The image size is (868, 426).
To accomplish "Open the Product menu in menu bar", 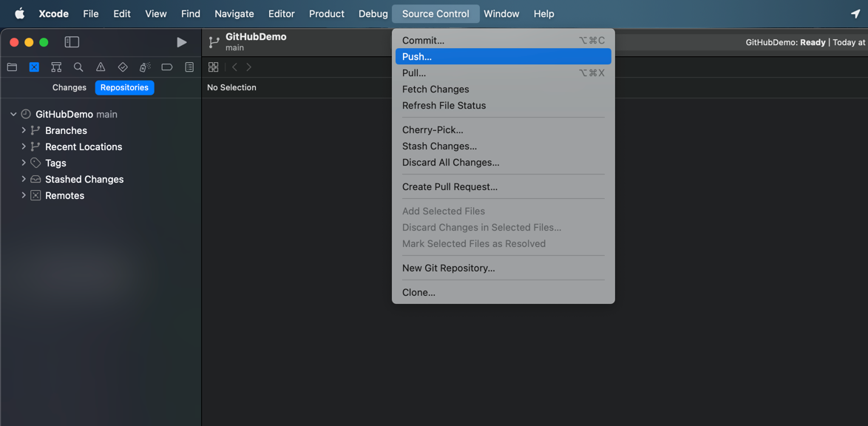I will pos(326,13).
